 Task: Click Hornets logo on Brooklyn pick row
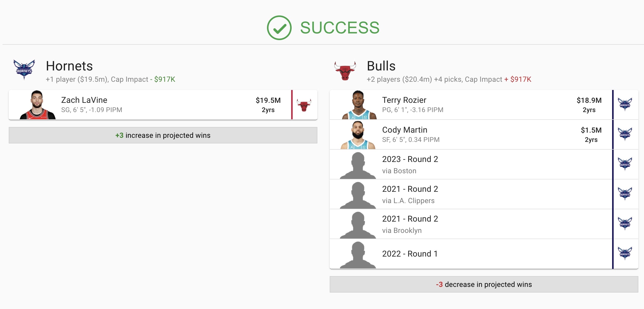[x=625, y=224]
